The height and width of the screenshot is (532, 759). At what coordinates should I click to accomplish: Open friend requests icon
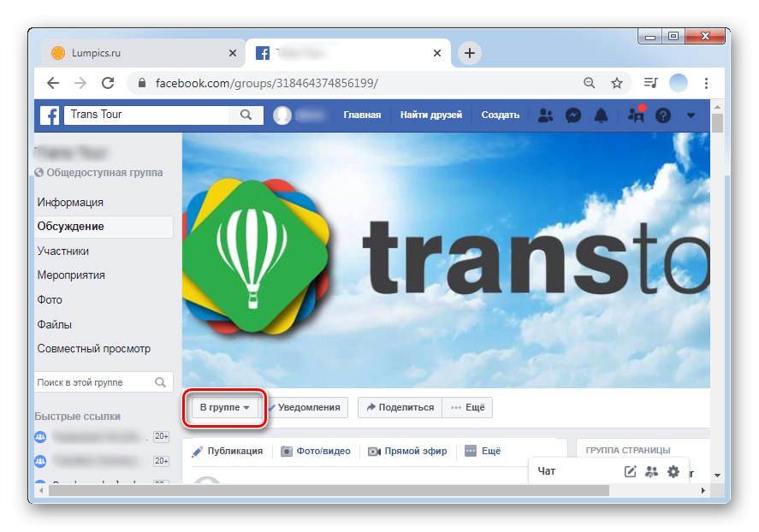click(546, 115)
